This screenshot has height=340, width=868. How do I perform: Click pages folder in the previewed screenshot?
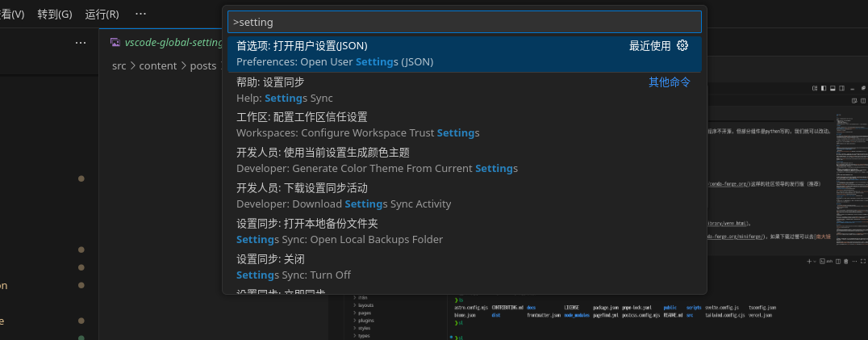(365, 313)
